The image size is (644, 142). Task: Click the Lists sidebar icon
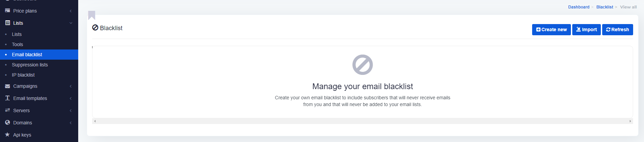[x=7, y=23]
